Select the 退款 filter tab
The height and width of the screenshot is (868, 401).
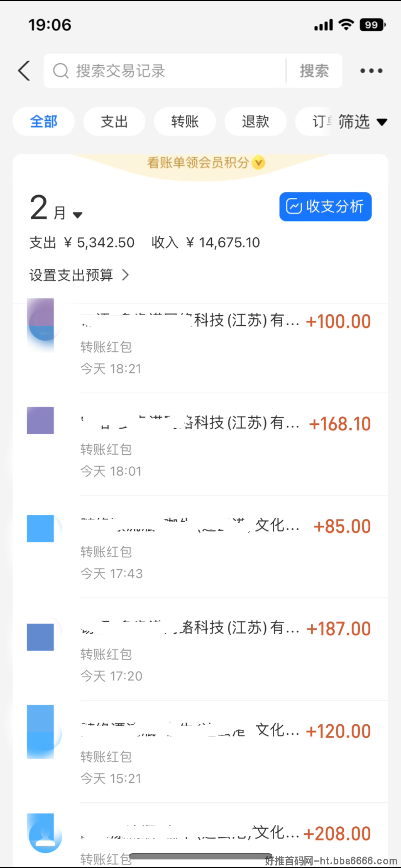pyautogui.click(x=255, y=122)
